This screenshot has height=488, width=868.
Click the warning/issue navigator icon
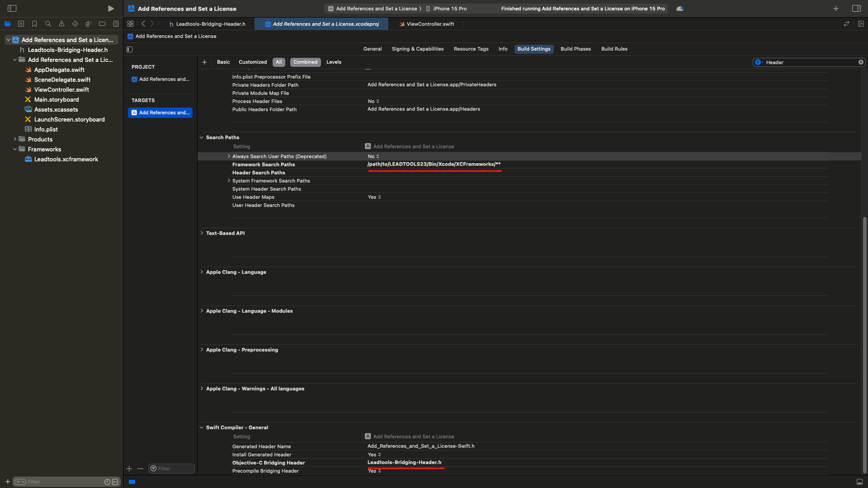coord(61,25)
